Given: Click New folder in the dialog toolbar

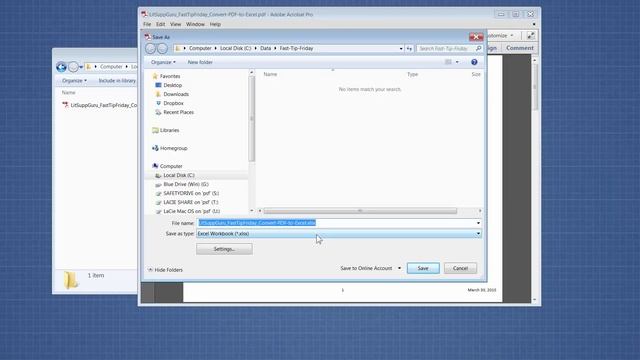Looking at the screenshot, I should [x=200, y=62].
